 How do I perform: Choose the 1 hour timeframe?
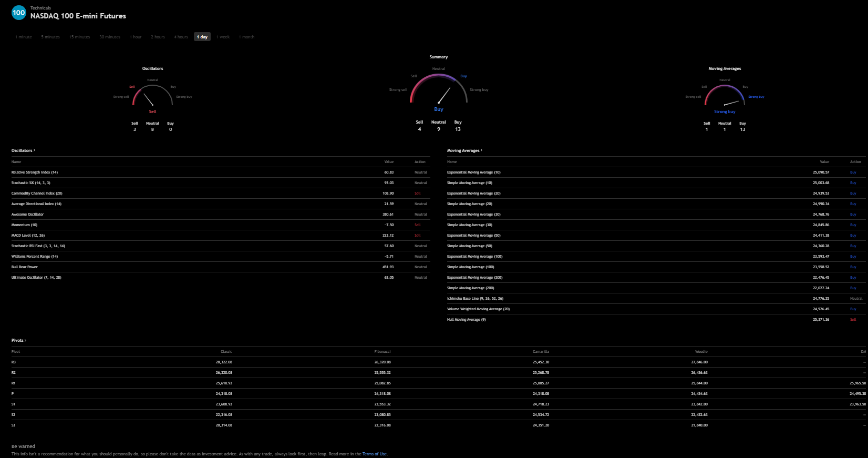point(136,37)
